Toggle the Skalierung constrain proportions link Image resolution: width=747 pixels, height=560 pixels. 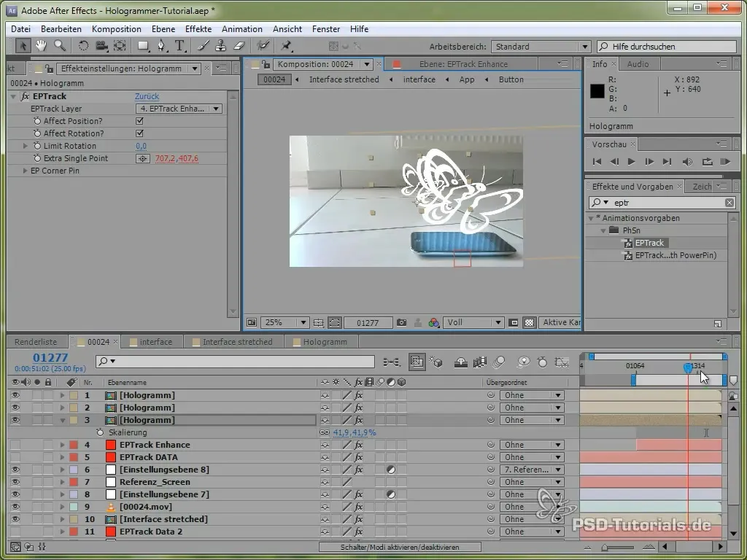(x=325, y=432)
